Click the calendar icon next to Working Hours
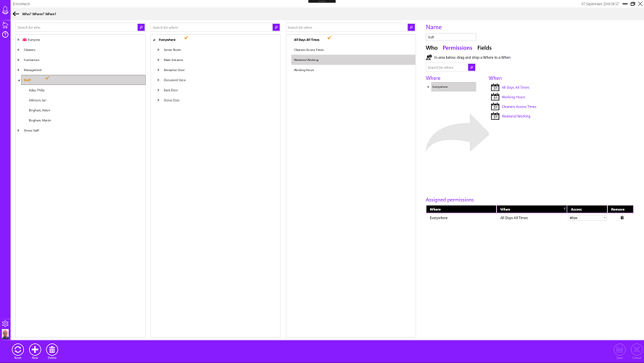This screenshot has width=644, height=363. pos(495,97)
